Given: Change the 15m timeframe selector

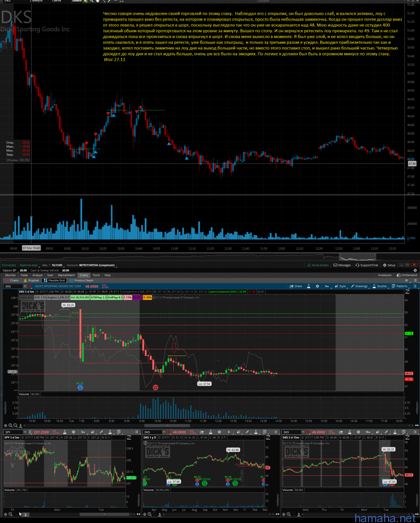Looking at the screenshot, I should tap(368, 432).
